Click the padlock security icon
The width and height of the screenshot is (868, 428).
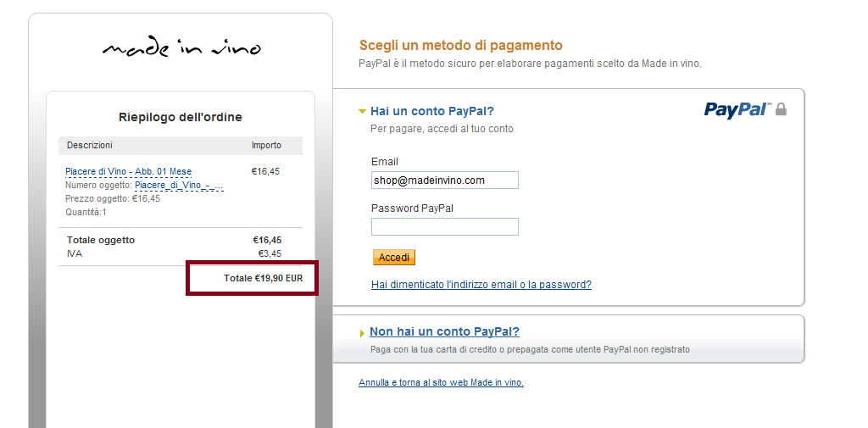tap(781, 109)
